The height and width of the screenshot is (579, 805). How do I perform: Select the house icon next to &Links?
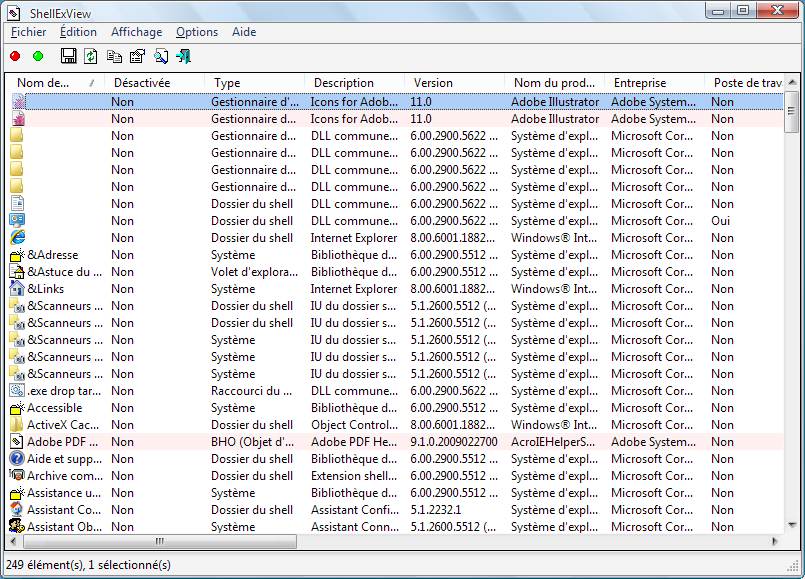17,288
